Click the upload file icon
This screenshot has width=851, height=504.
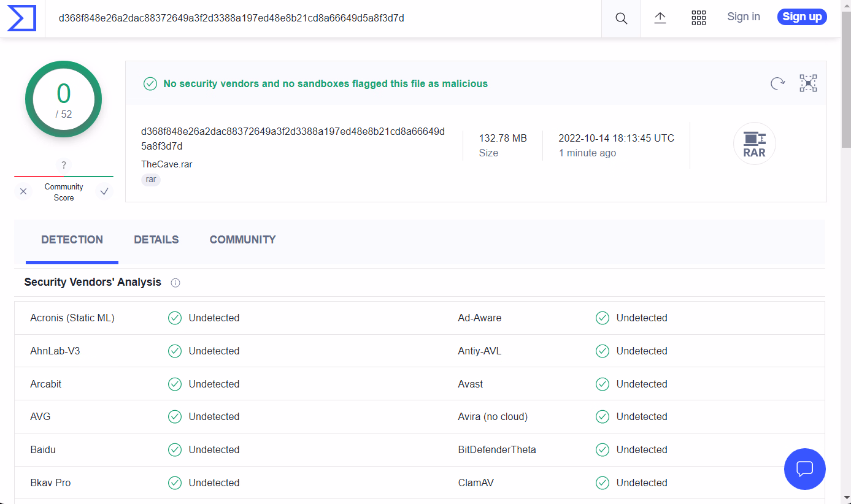click(x=660, y=18)
